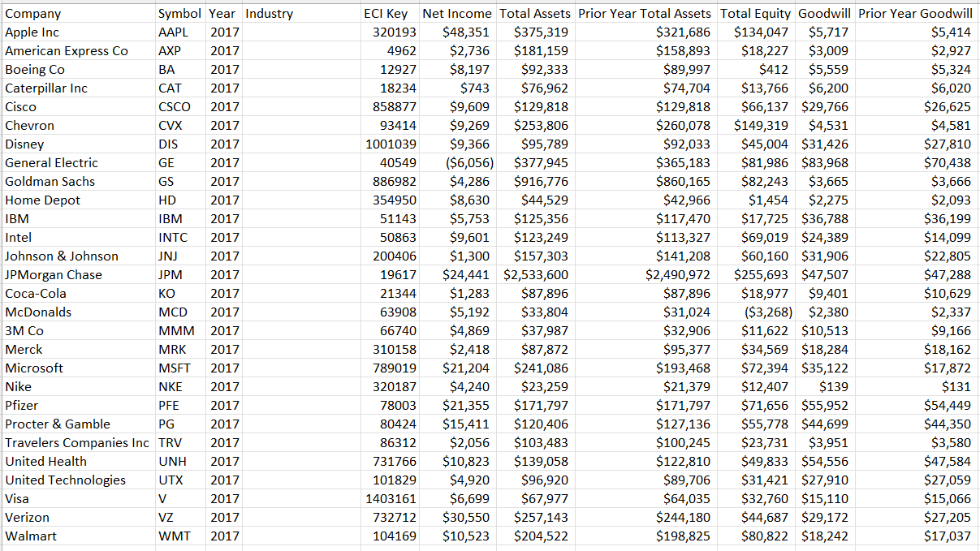Select the Apple Inc company cell

click(x=32, y=32)
